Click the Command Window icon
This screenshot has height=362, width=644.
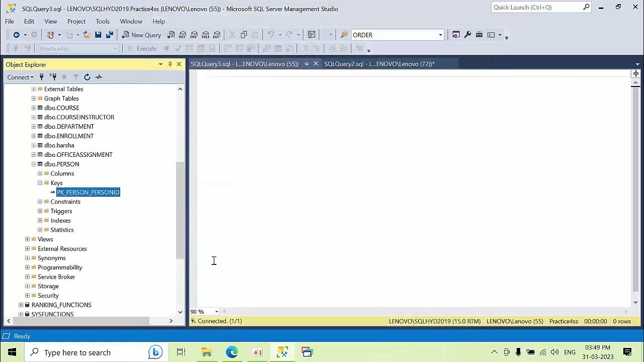click(491, 35)
